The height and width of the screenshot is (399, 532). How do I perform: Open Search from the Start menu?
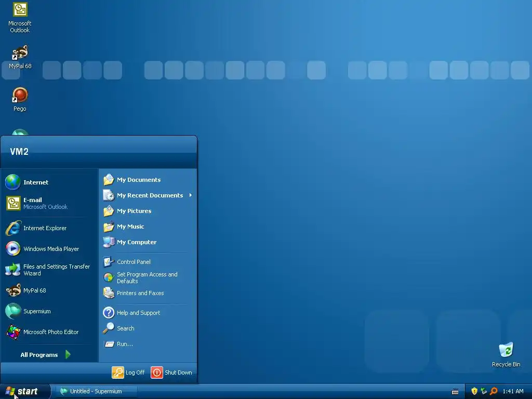[148, 328]
